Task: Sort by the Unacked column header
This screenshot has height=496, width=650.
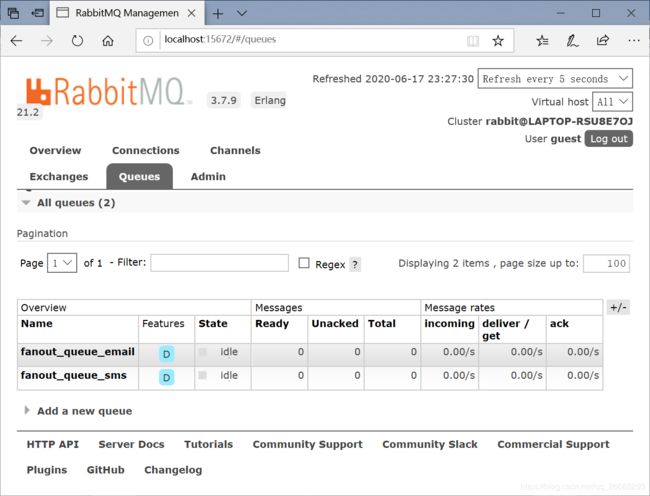Action: [335, 324]
